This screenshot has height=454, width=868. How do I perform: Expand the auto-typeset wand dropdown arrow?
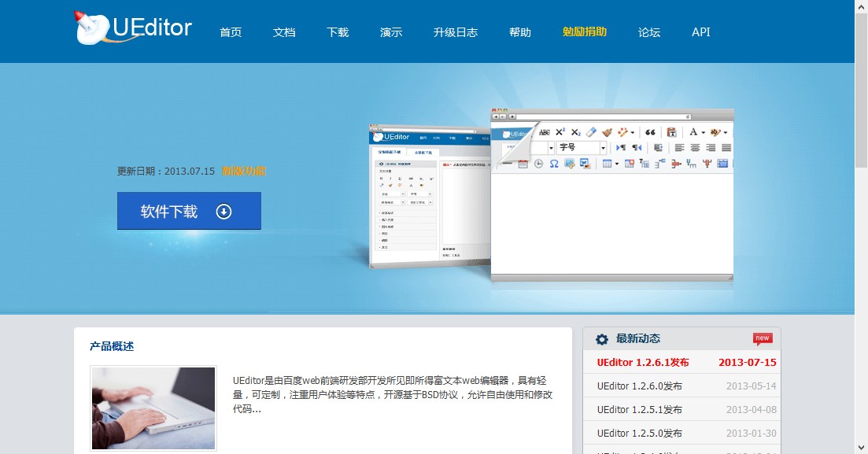[632, 133]
